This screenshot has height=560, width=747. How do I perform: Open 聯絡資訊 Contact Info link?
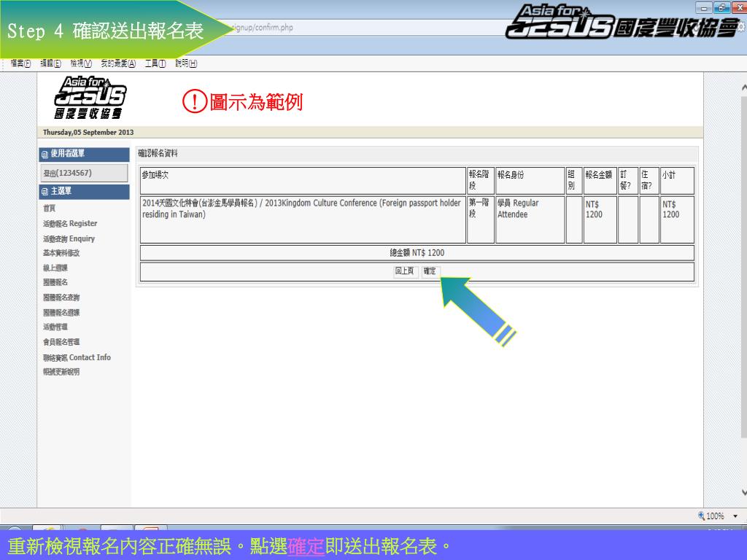point(77,357)
